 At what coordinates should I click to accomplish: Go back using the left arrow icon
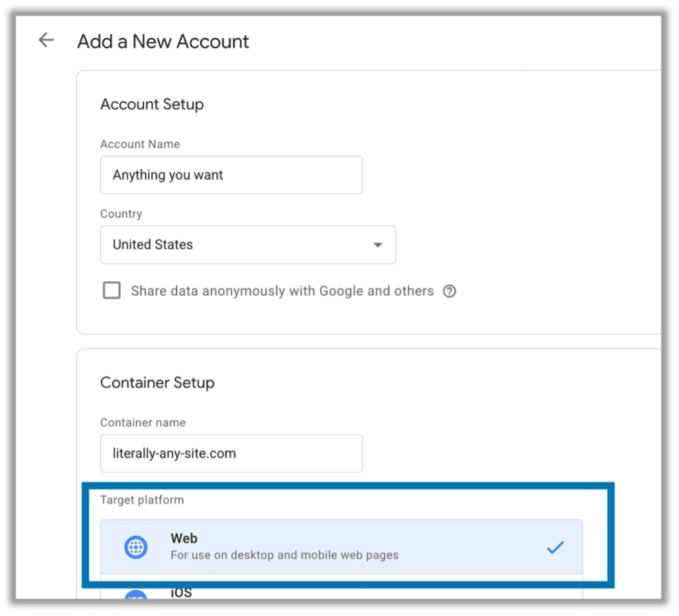(46, 40)
